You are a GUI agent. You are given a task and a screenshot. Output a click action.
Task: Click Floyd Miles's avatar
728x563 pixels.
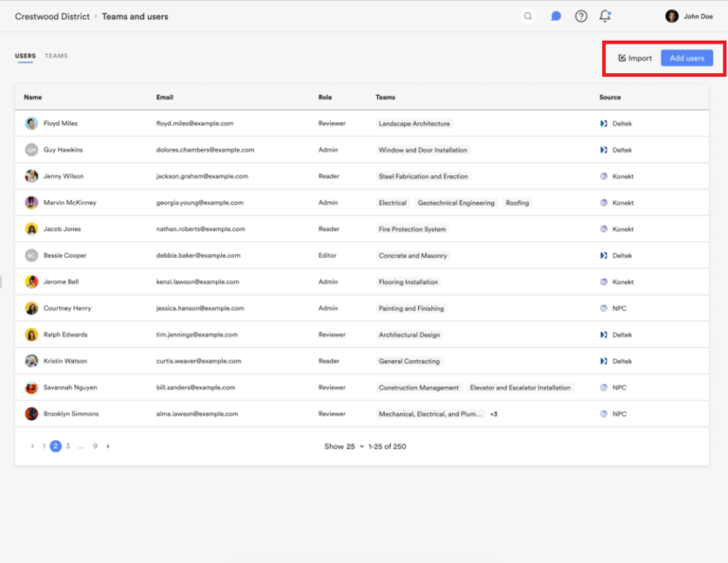(x=31, y=123)
